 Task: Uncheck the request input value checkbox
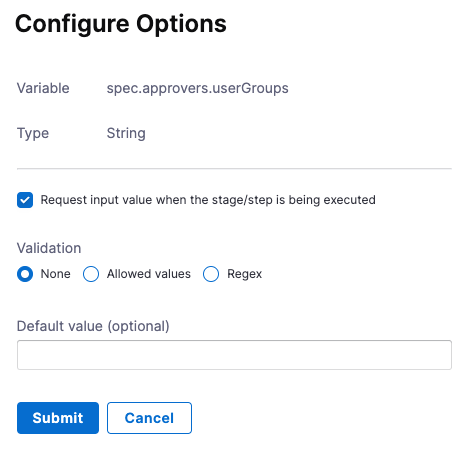coord(25,200)
